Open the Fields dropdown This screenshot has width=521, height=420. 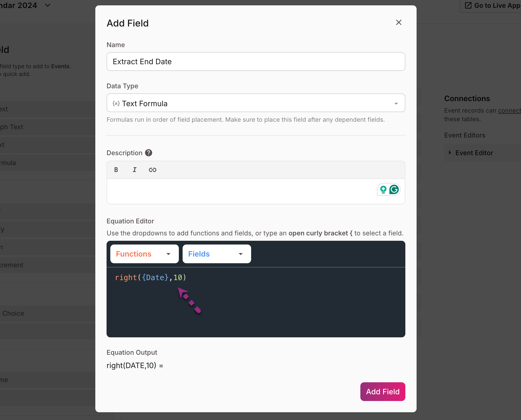click(217, 254)
